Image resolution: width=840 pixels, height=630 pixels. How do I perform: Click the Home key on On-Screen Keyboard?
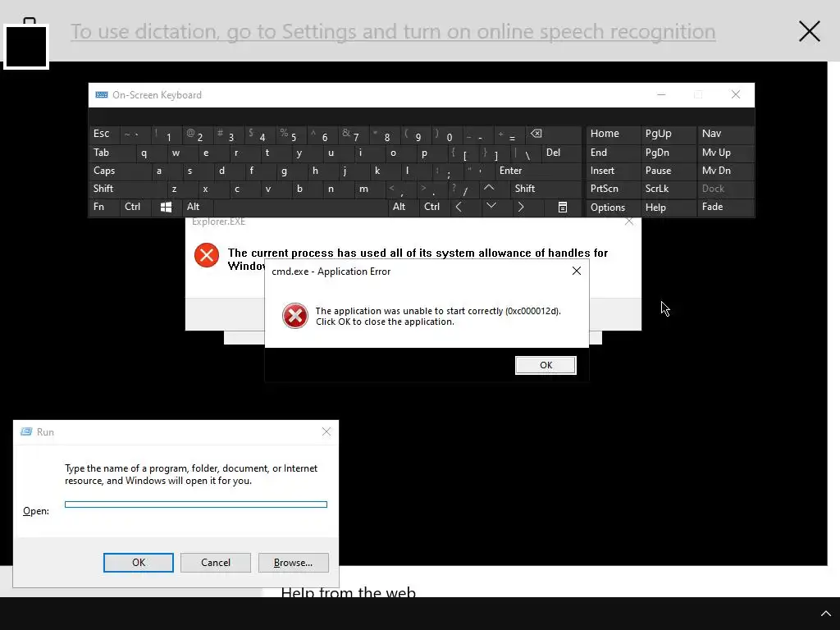point(613,134)
